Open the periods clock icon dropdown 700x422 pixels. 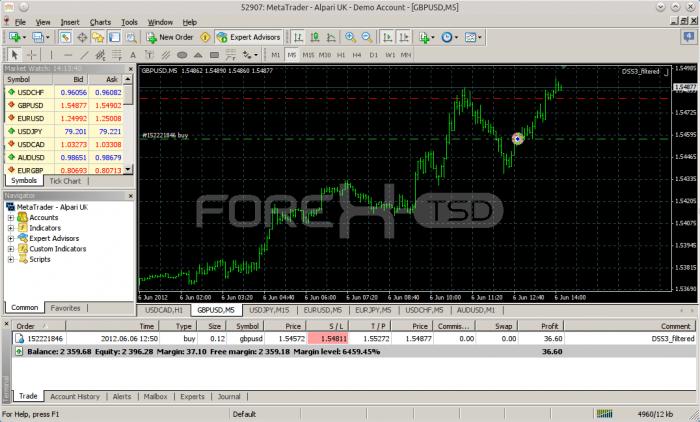pos(449,38)
